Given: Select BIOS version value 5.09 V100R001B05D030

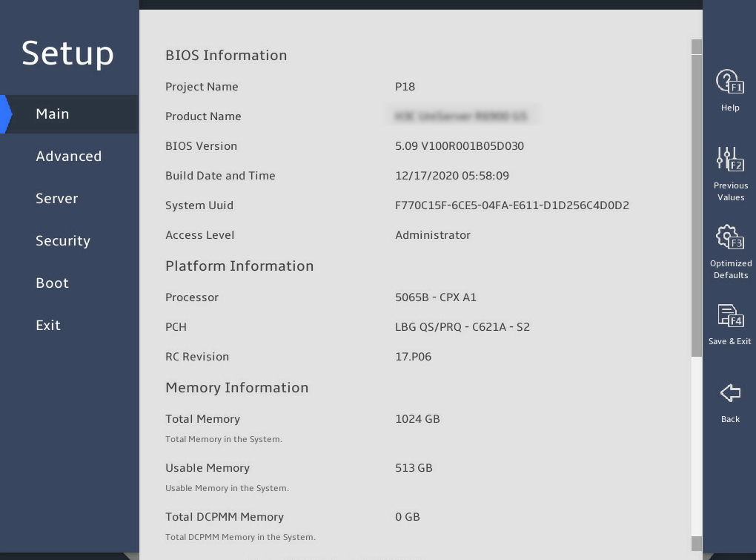Looking at the screenshot, I should click(460, 146).
